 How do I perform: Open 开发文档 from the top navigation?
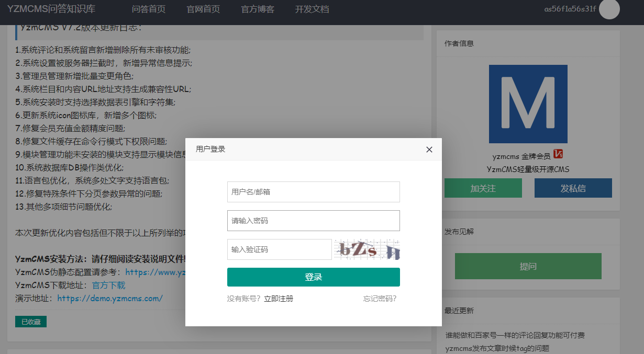(x=312, y=9)
